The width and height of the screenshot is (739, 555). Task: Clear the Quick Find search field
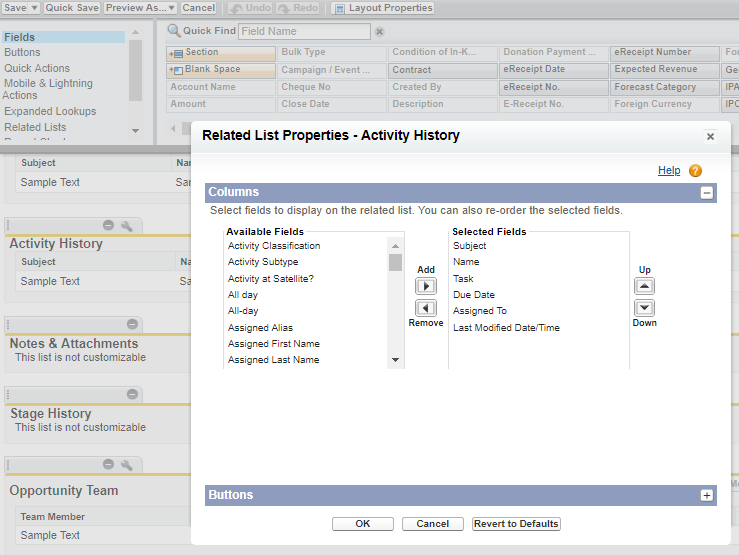point(380,32)
